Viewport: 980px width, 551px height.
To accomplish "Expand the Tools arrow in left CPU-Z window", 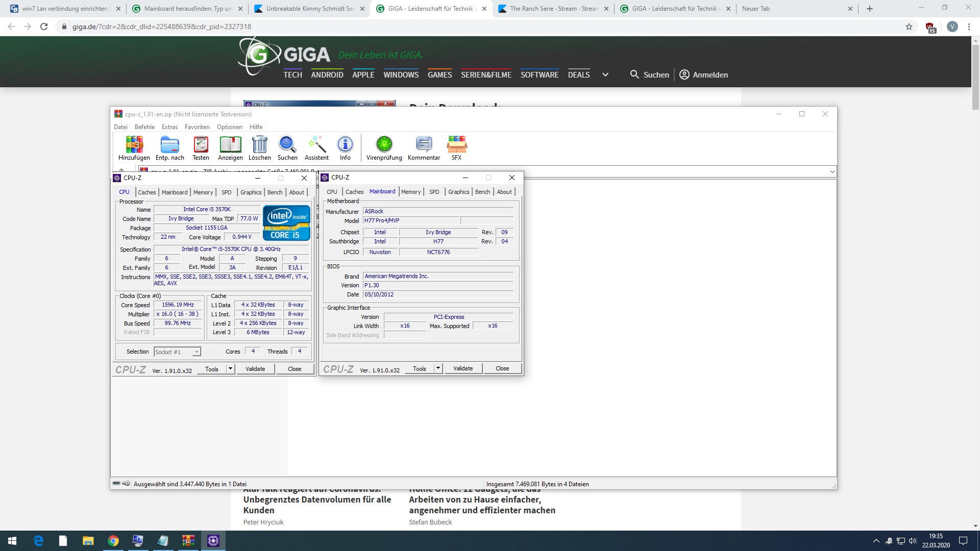I will tap(230, 369).
